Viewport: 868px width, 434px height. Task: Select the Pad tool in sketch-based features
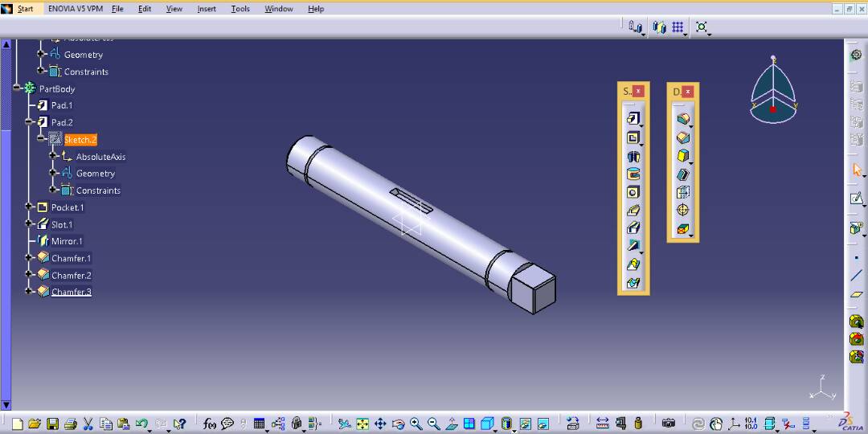click(x=633, y=119)
